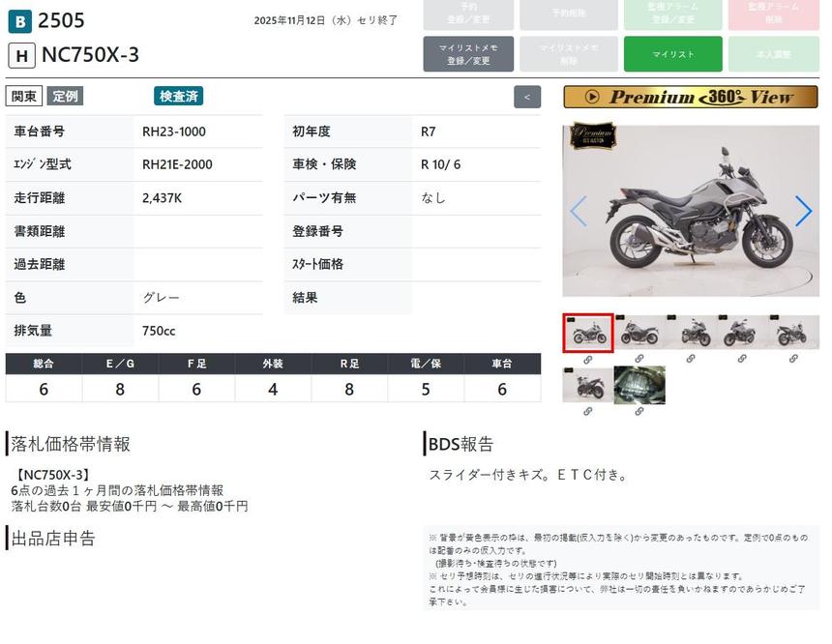
Task: Click the 検査済 status badge
Action: point(178,96)
